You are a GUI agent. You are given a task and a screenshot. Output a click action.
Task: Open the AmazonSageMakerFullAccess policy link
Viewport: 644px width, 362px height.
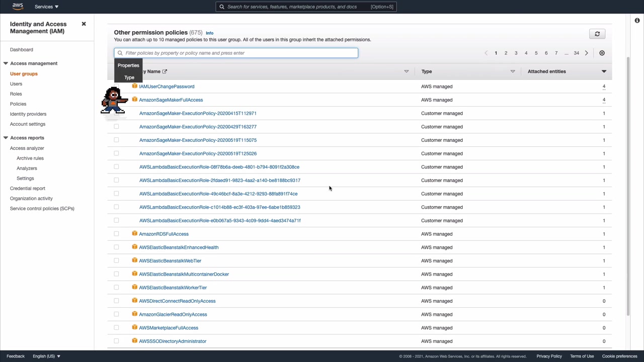(171, 100)
